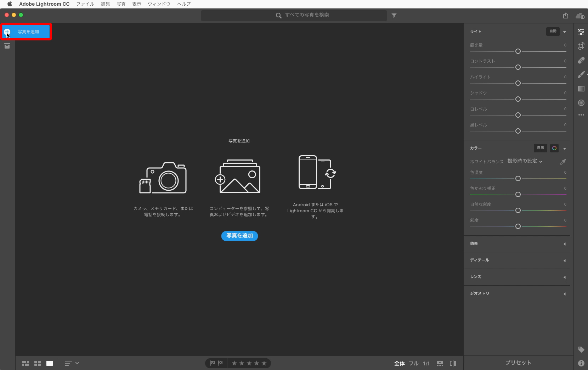Open the filter funnel next to search

click(x=394, y=16)
